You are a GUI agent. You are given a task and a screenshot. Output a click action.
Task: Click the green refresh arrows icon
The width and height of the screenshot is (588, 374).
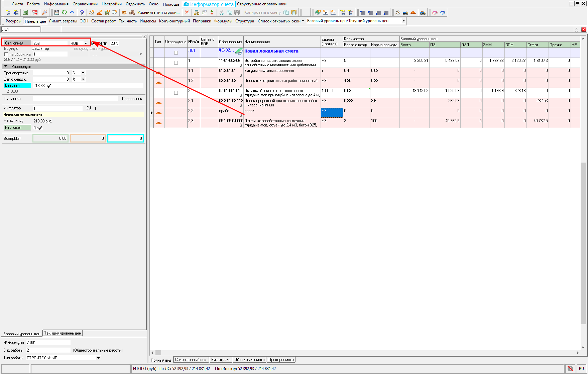[x=65, y=13]
